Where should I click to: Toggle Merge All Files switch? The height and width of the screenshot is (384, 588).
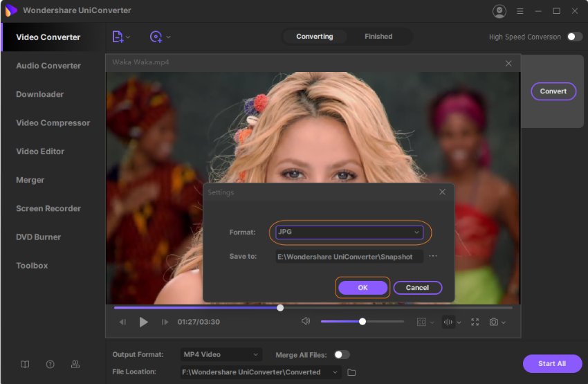click(x=342, y=355)
